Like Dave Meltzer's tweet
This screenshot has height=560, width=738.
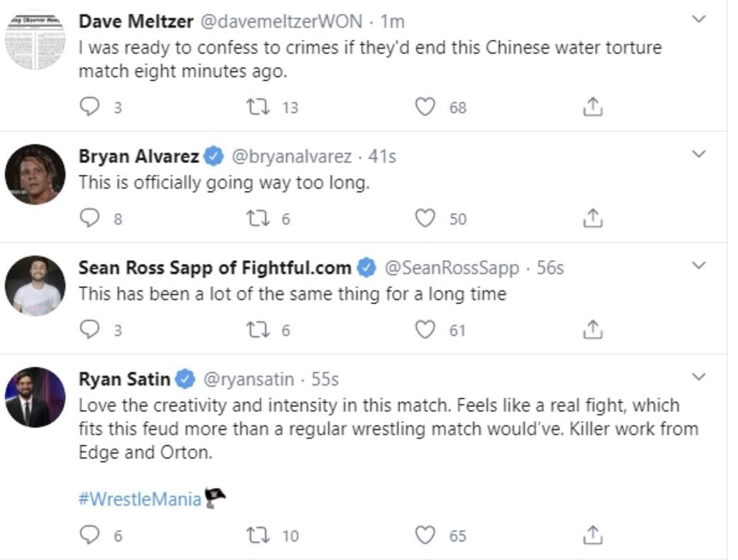pyautogui.click(x=424, y=107)
